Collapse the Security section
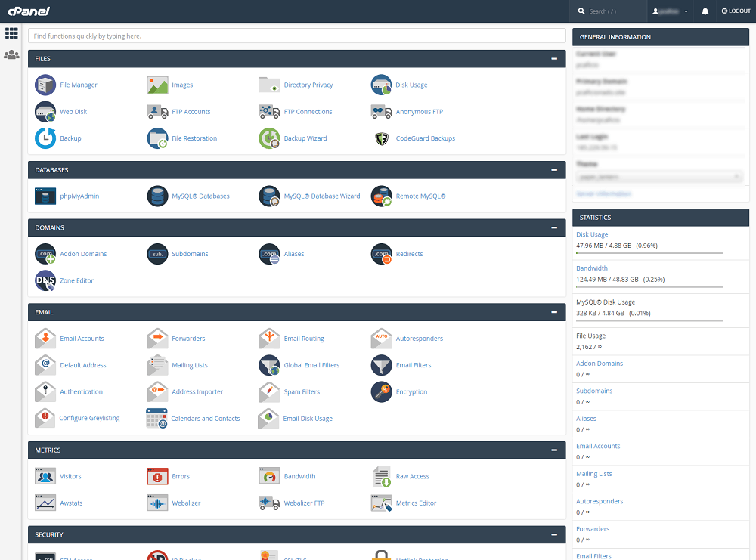 (554, 534)
